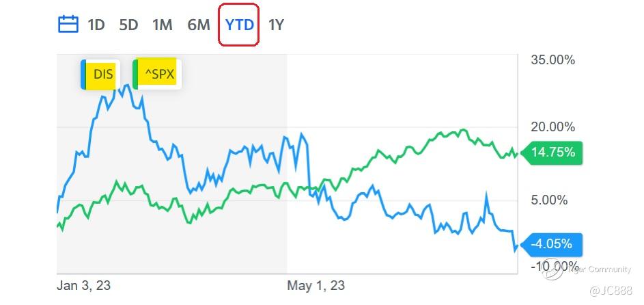
Task: Select the 6M range tab
Action: click(x=198, y=25)
